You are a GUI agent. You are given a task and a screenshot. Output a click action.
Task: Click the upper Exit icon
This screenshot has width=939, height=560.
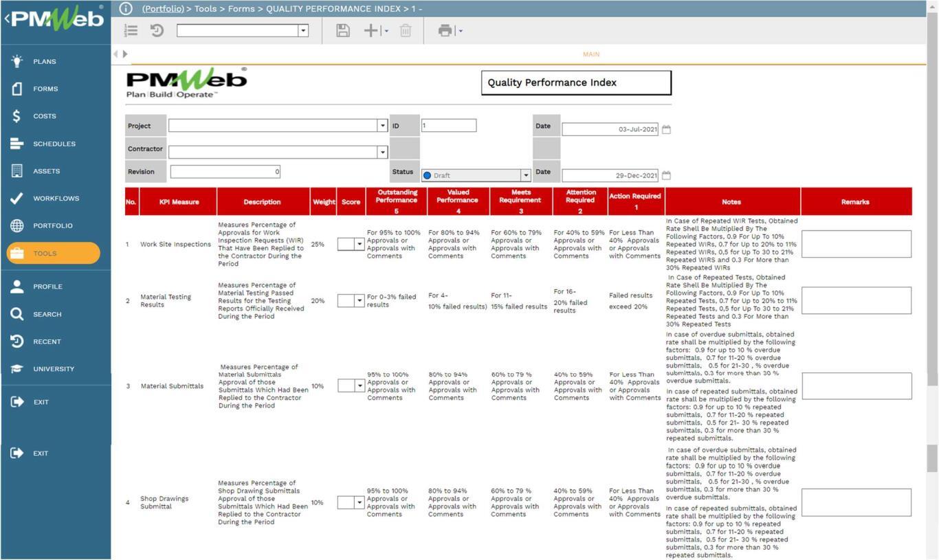point(17,402)
